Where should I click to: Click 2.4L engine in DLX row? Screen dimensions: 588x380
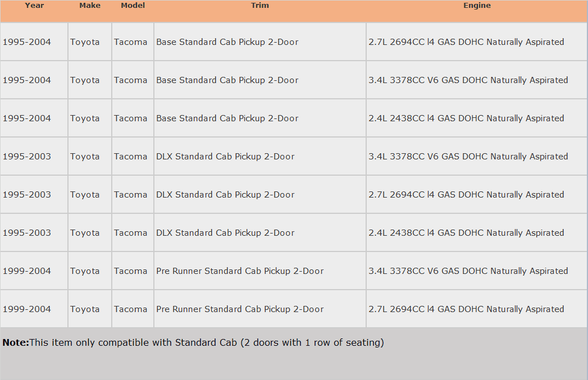[x=466, y=233]
